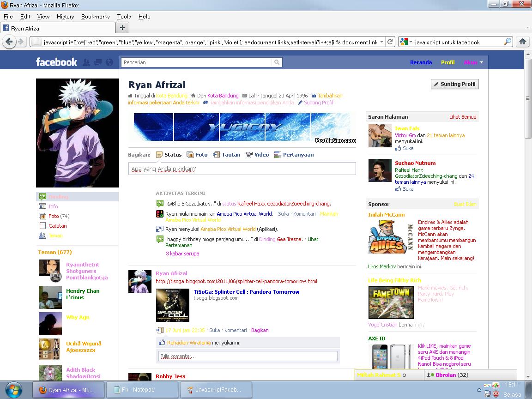This screenshot has width=532, height=399.
Task: Select the Ryan Afrizal browser tab
Action: pos(58,28)
